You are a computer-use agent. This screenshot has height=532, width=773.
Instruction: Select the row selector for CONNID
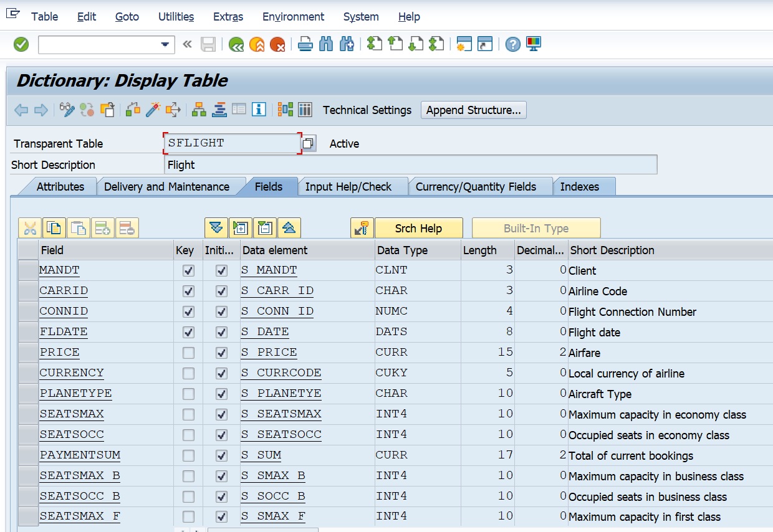pos(28,311)
